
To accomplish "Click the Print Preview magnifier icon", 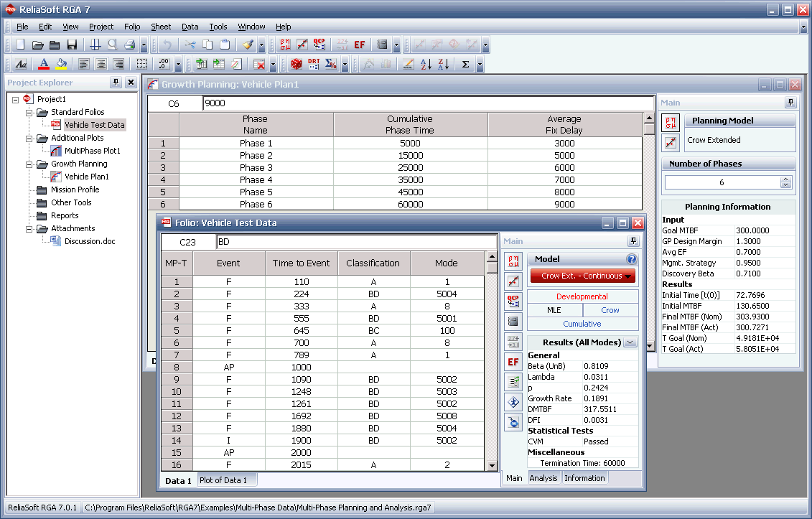I will pos(113,45).
